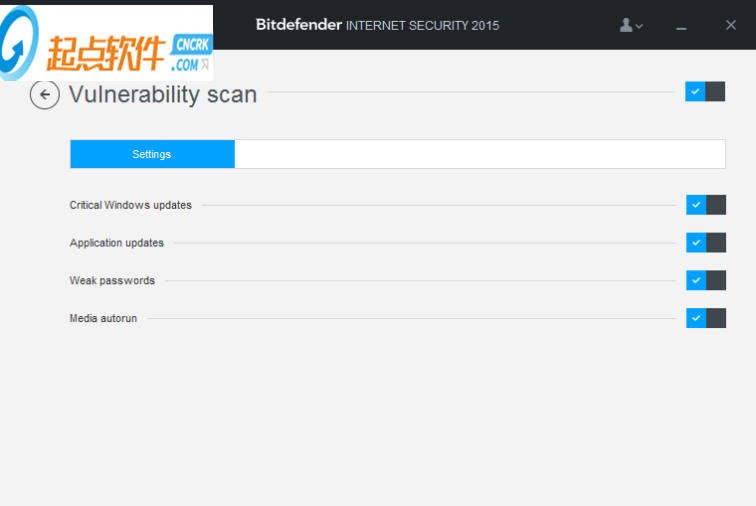The height and width of the screenshot is (506, 756).
Task: Toggle the Weak passwords switch
Action: click(x=705, y=281)
